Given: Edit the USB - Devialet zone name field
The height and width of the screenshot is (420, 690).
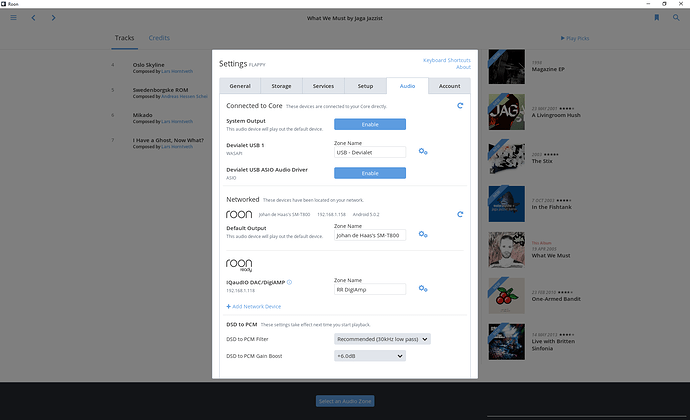Looking at the screenshot, I should (370, 152).
